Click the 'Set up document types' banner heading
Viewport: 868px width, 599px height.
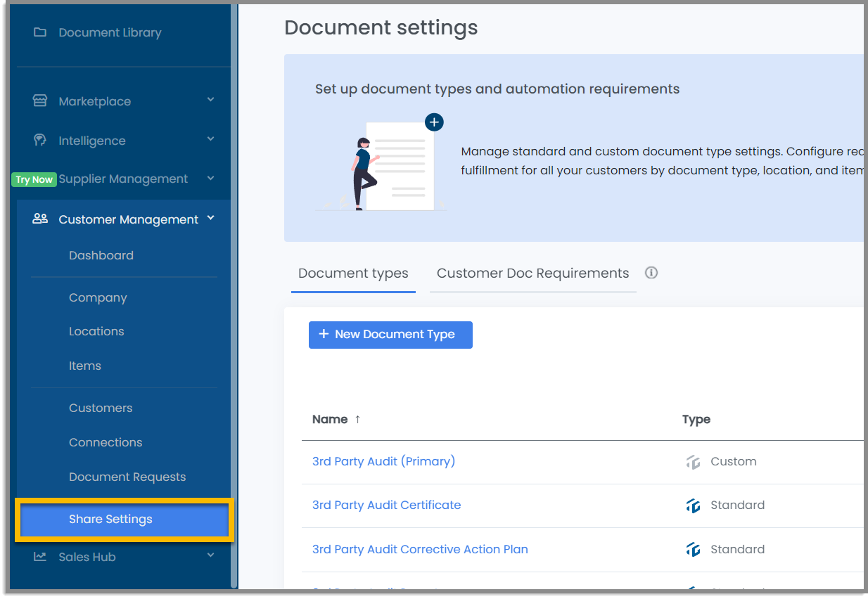pos(497,89)
